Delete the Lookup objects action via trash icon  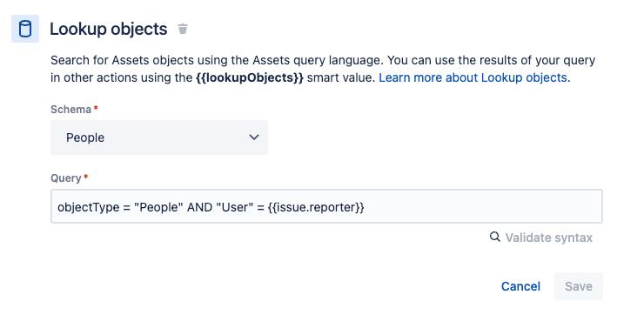pos(183,29)
